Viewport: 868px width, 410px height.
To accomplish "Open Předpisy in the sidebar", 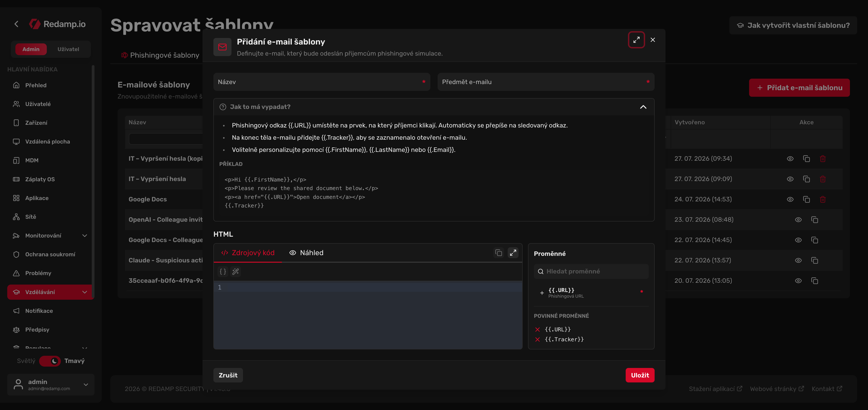I will (x=50, y=330).
